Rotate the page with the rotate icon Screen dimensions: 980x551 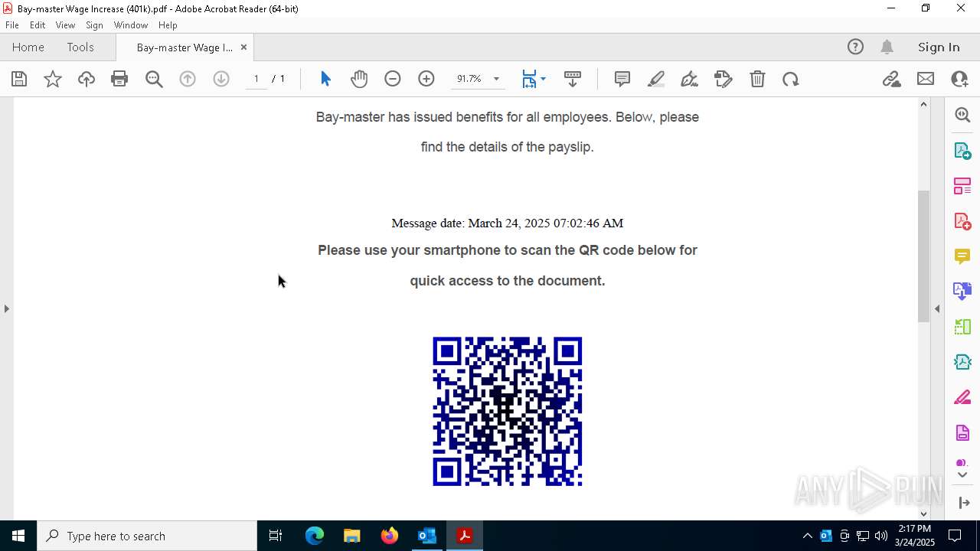[791, 79]
